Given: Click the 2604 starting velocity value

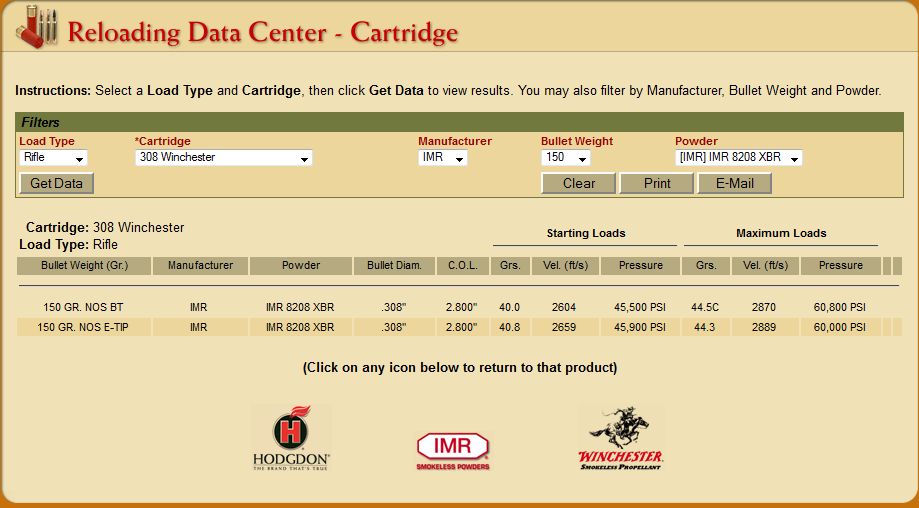Looking at the screenshot, I should pos(564,308).
